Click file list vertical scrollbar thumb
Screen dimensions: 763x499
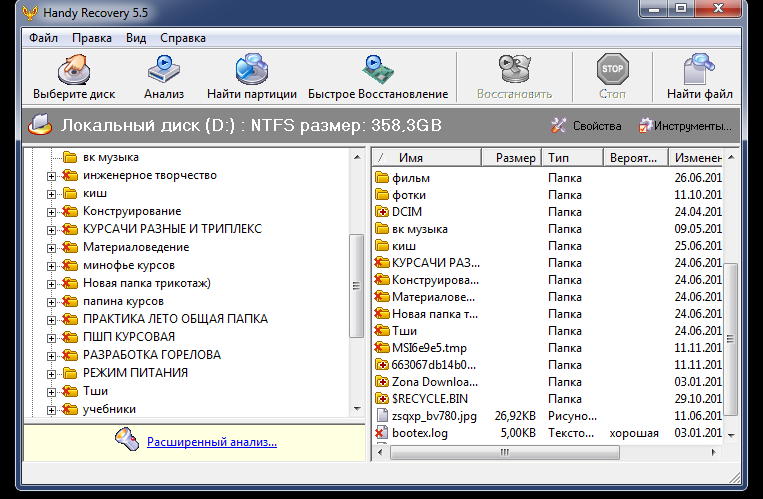730,339
